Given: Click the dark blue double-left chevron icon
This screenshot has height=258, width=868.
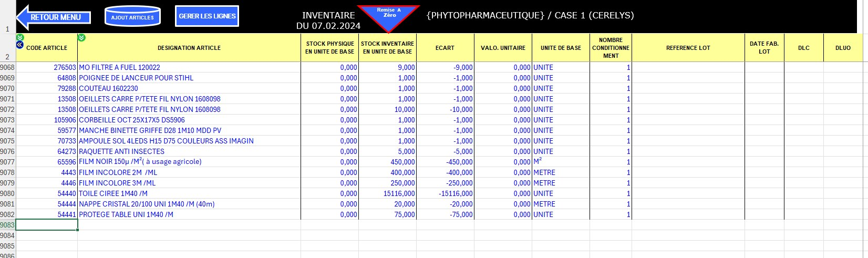Looking at the screenshot, I should [20, 45].
